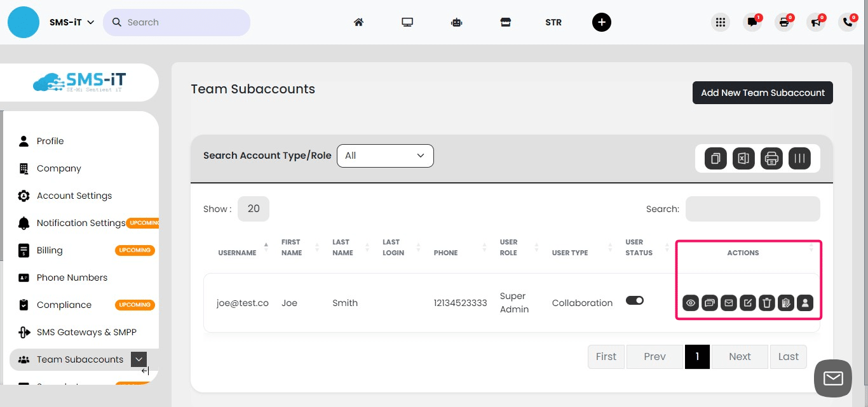Delete the subaccount via trash icon
This screenshot has height=407, width=868.
(767, 303)
